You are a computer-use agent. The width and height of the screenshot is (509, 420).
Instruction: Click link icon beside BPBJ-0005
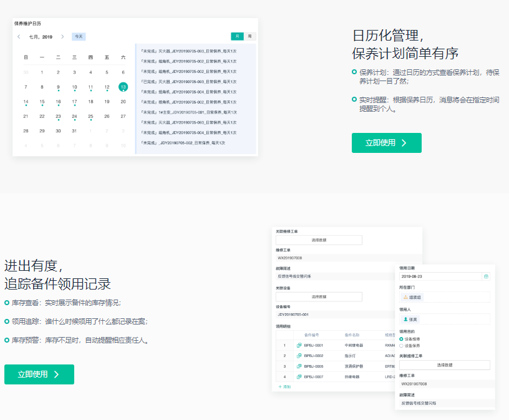(x=299, y=366)
